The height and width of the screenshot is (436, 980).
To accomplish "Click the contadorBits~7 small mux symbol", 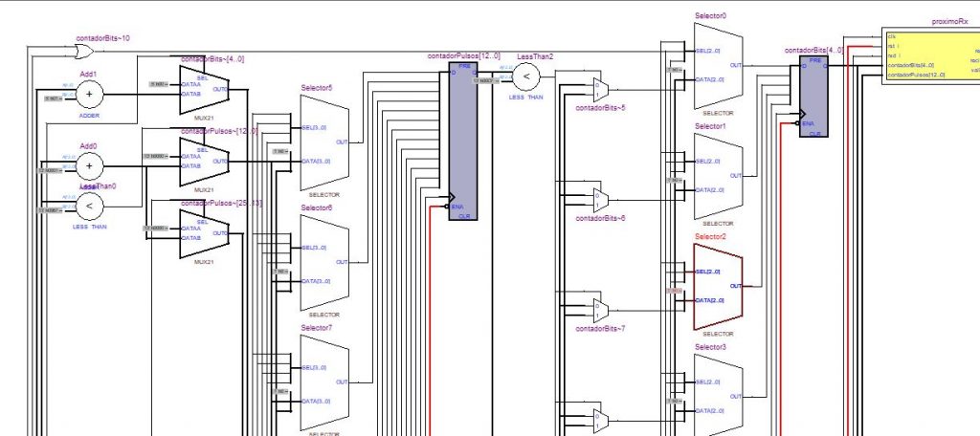I will coord(600,310).
